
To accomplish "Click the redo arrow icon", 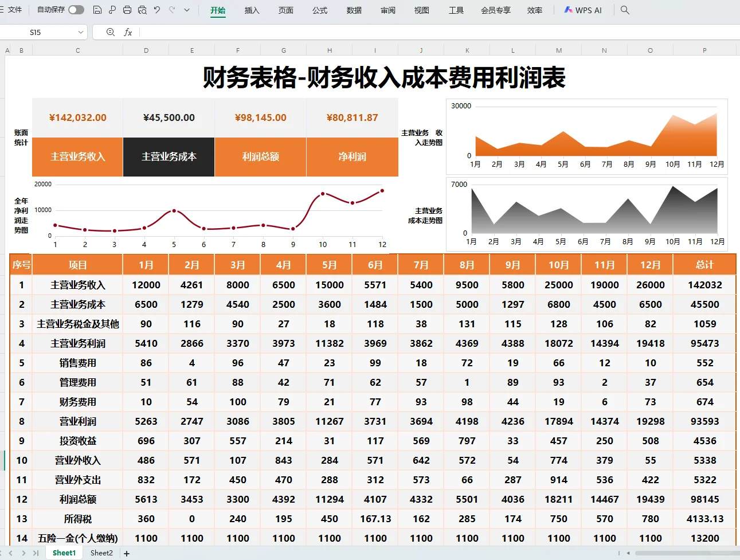I will [x=172, y=10].
